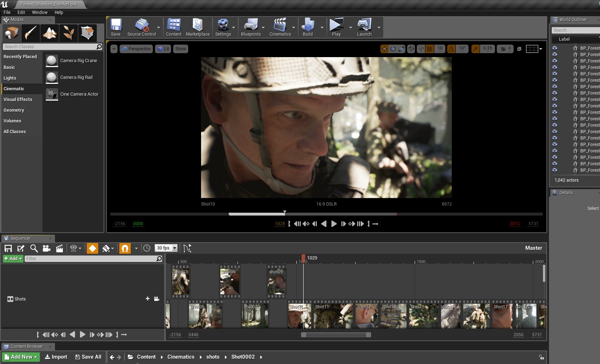Hide the first BP_Forest actor via eye icon

[x=555, y=48]
